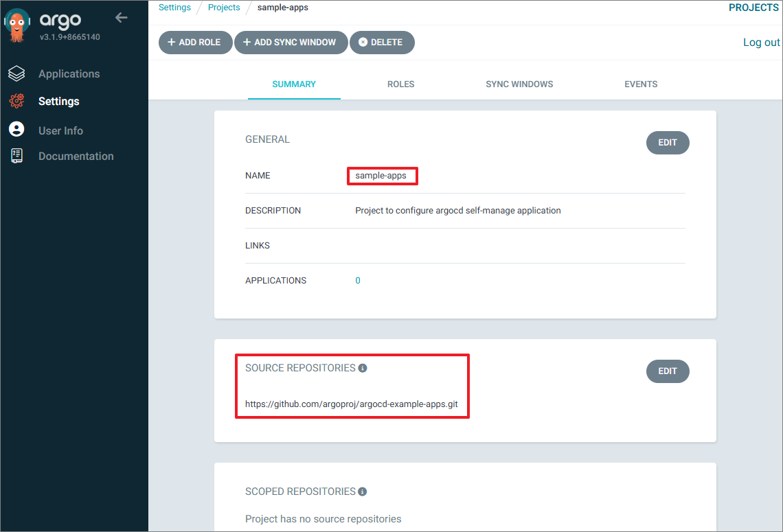Viewport: 783px width, 532px height.
Task: Switch to the Sync Windows tab
Action: (519, 84)
